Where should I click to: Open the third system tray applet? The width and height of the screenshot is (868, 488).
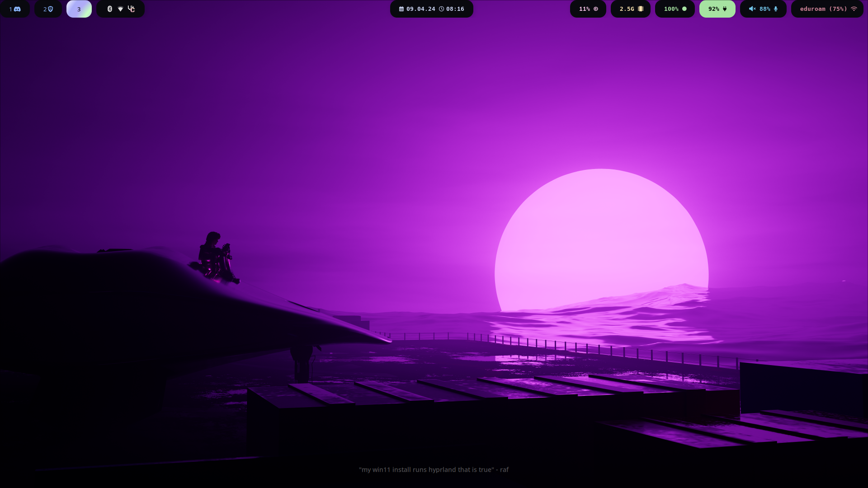pos(132,9)
